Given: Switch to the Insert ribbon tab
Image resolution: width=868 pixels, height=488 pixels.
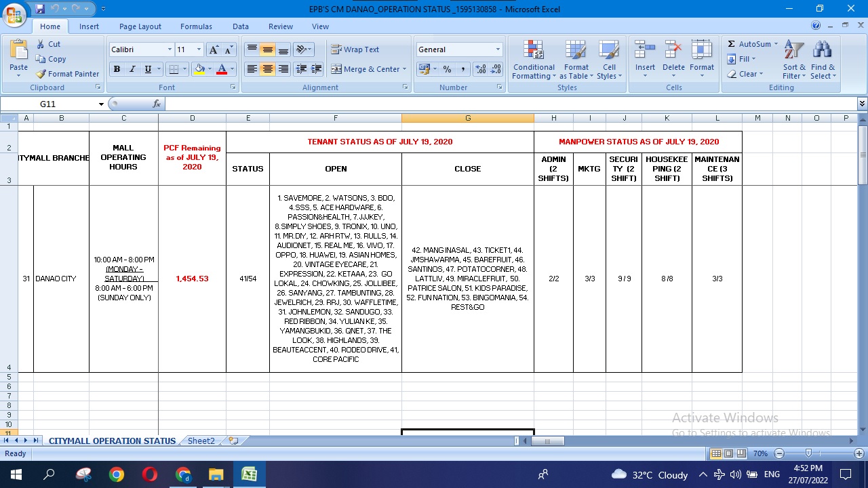Looking at the screenshot, I should tap(89, 26).
